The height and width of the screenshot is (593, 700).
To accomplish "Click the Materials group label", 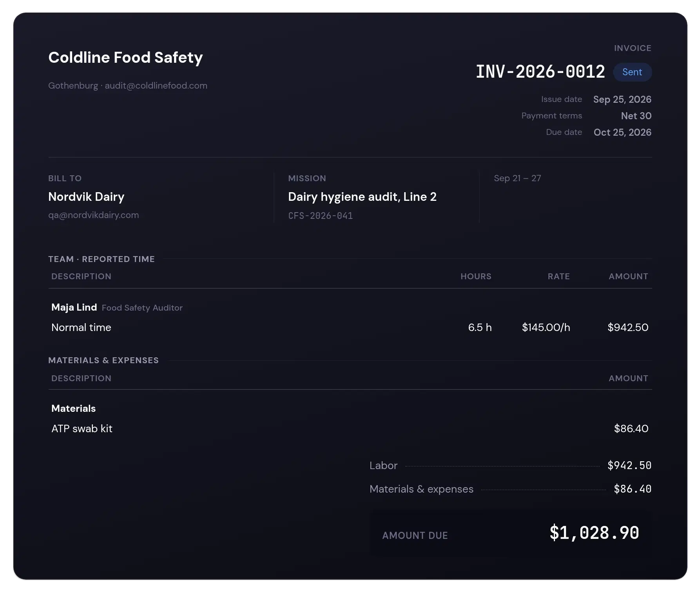I will (x=73, y=408).
